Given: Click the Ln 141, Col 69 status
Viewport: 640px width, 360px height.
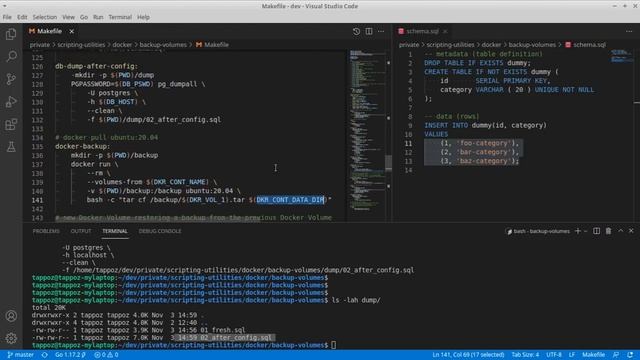Looking at the screenshot, I should click(x=468, y=355).
